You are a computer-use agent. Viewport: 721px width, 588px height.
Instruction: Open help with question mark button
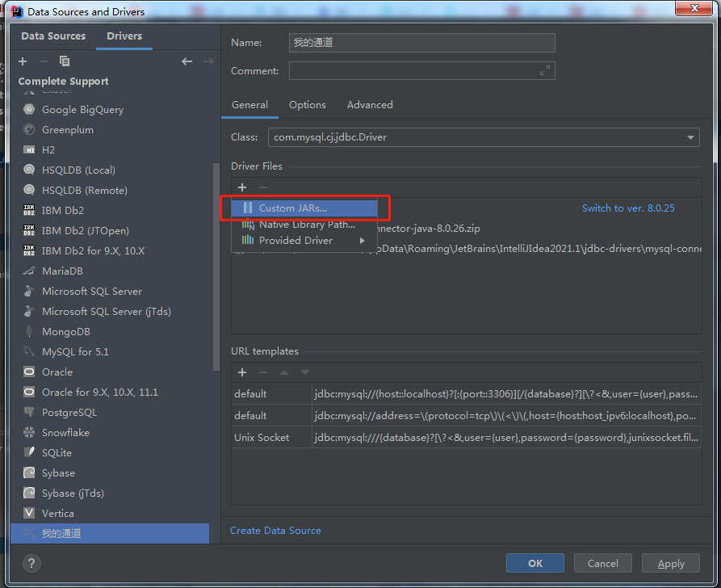click(x=31, y=563)
